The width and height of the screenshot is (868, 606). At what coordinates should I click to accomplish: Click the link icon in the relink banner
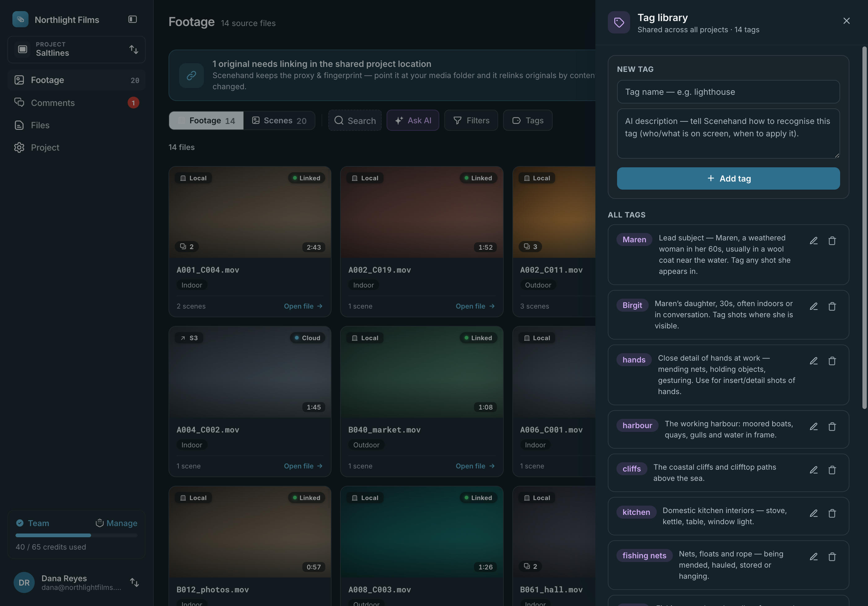191,76
